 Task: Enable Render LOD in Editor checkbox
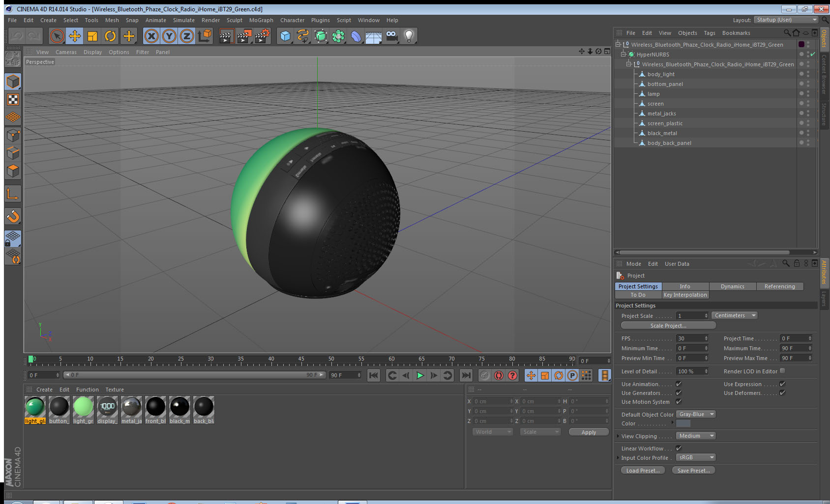tap(782, 371)
